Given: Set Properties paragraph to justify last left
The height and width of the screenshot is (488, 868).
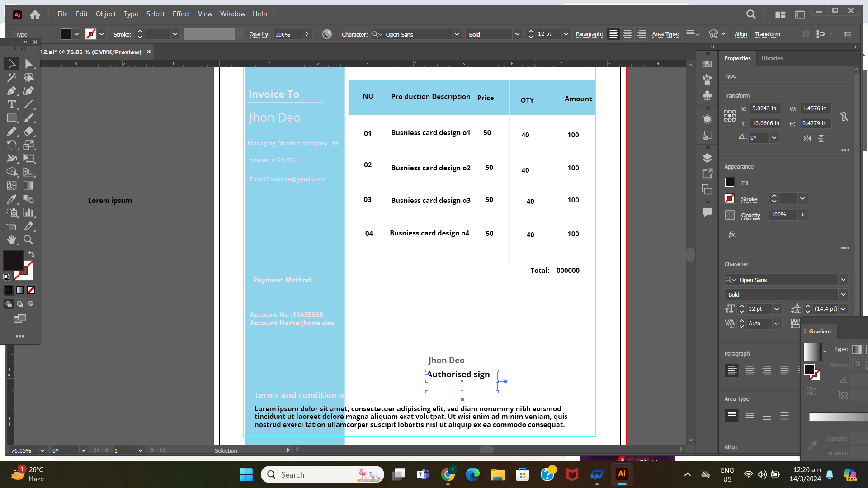Looking at the screenshot, I should 784,371.
